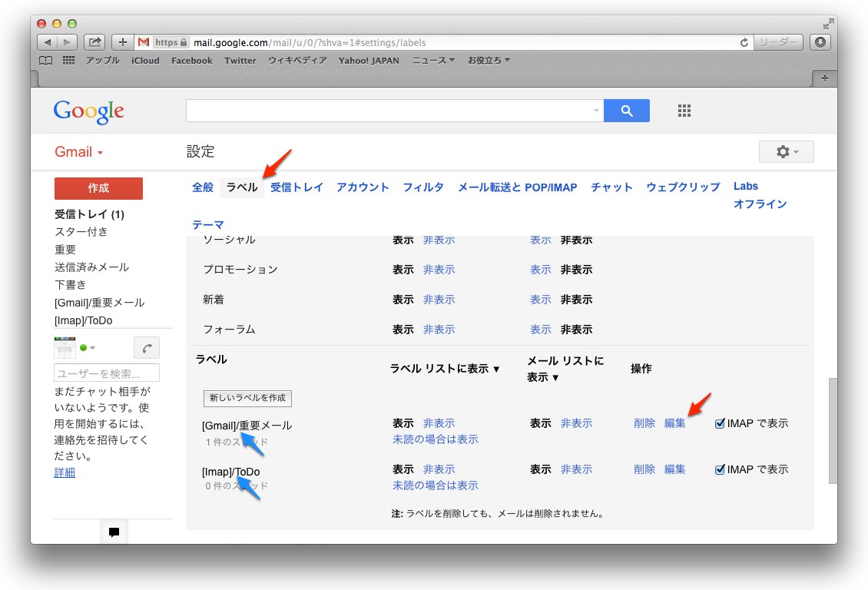The width and height of the screenshot is (868, 590).
Task: Switch to the 全般 settings tab
Action: pos(203,187)
